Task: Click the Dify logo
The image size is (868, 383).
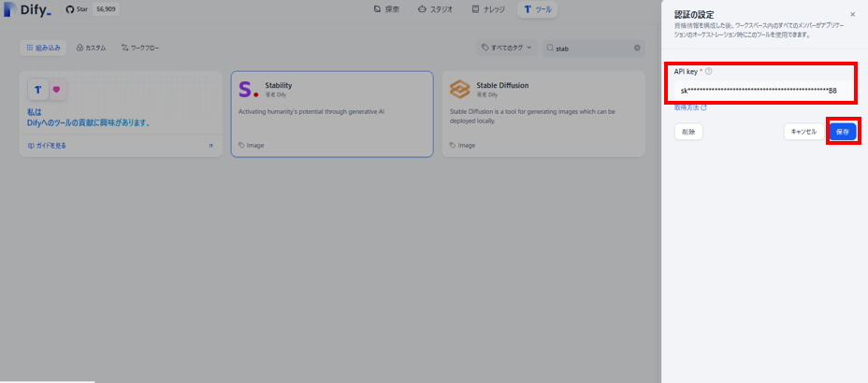Action: point(26,9)
